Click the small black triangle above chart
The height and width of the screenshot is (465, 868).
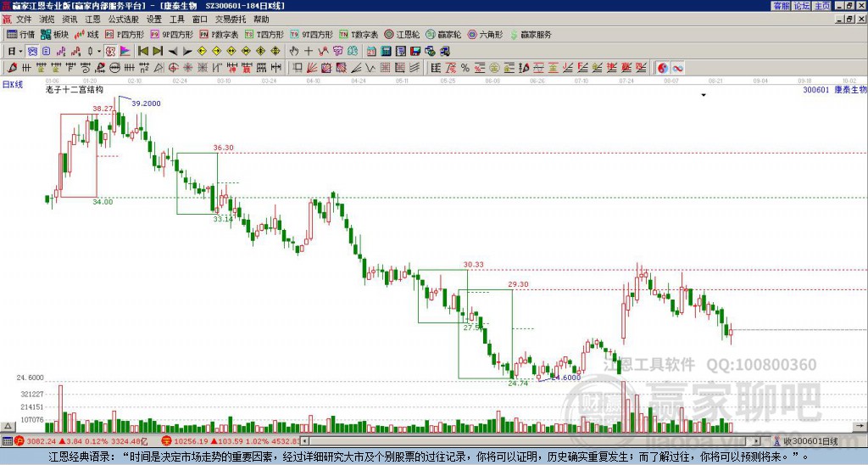tap(704, 95)
